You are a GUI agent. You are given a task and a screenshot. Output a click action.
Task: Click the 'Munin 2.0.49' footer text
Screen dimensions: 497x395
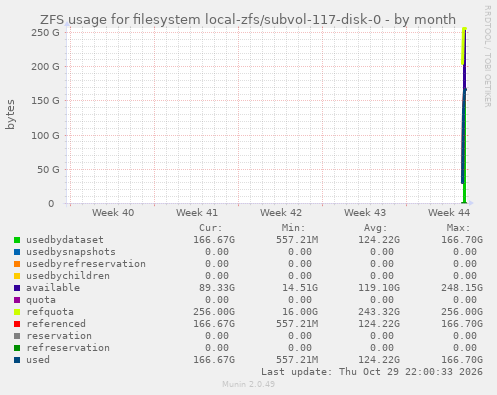[249, 384]
